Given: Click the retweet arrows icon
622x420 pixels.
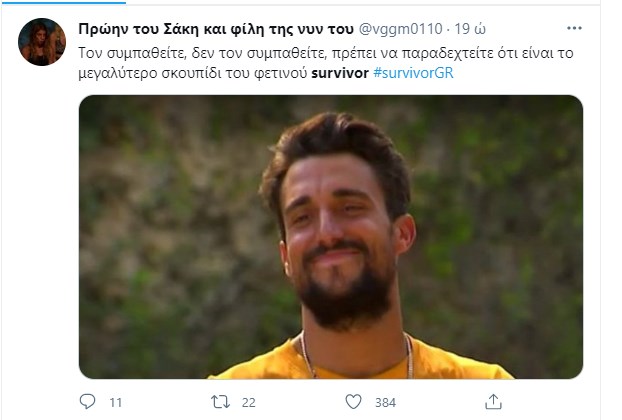Looking at the screenshot, I should (220, 402).
